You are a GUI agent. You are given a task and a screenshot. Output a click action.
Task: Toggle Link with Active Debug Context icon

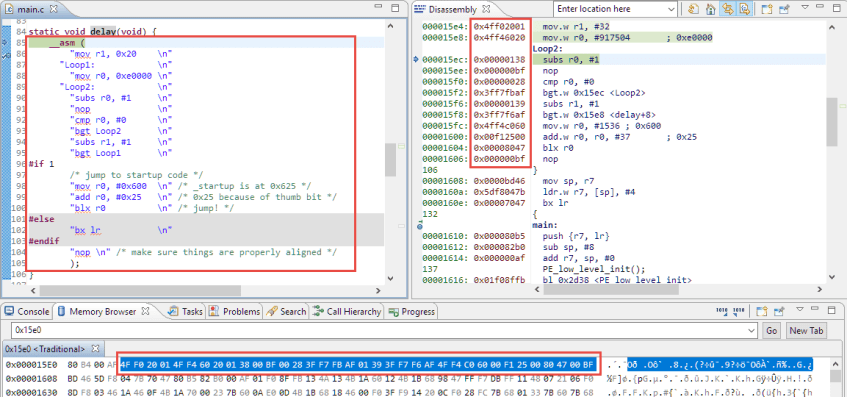coord(728,9)
